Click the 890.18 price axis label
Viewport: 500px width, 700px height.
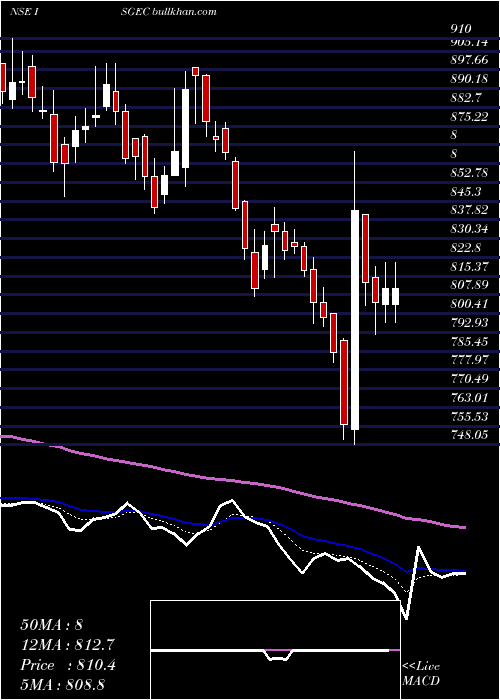pos(471,79)
